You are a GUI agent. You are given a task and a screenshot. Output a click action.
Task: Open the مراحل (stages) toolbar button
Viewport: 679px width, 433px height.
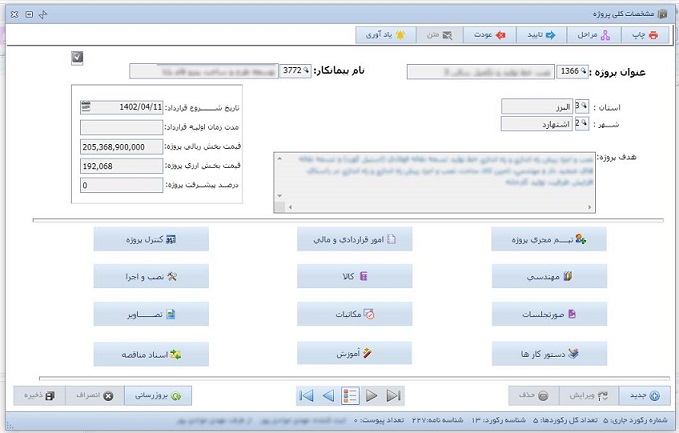point(594,35)
